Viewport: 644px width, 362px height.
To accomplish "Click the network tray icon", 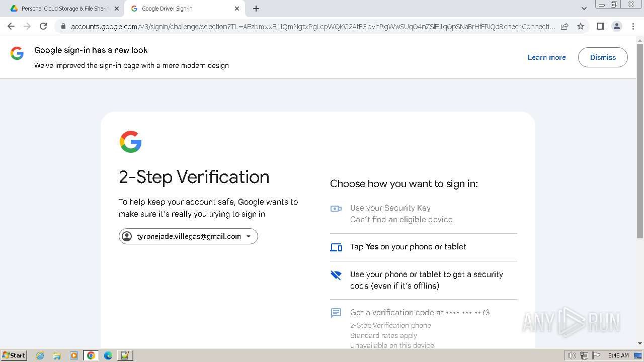I will click(x=584, y=355).
